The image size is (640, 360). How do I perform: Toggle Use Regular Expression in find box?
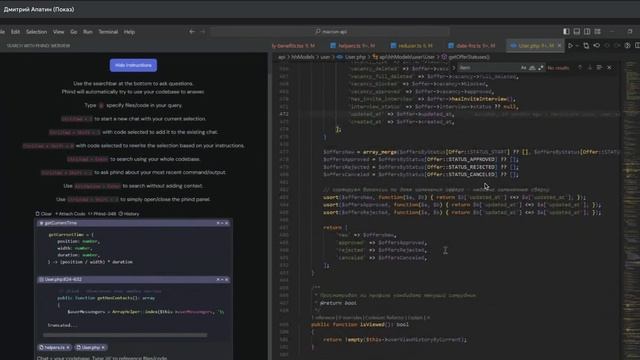point(541,68)
